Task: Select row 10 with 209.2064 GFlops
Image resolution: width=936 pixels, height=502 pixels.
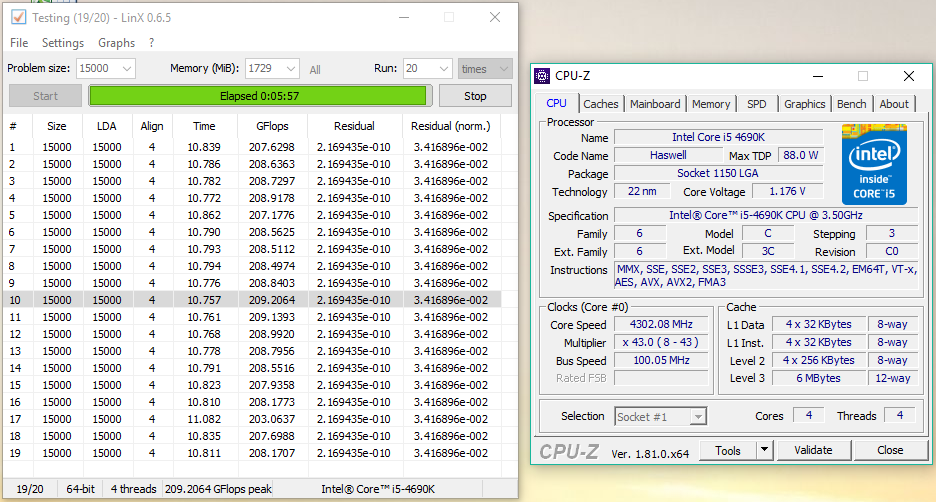Action: [x=253, y=300]
